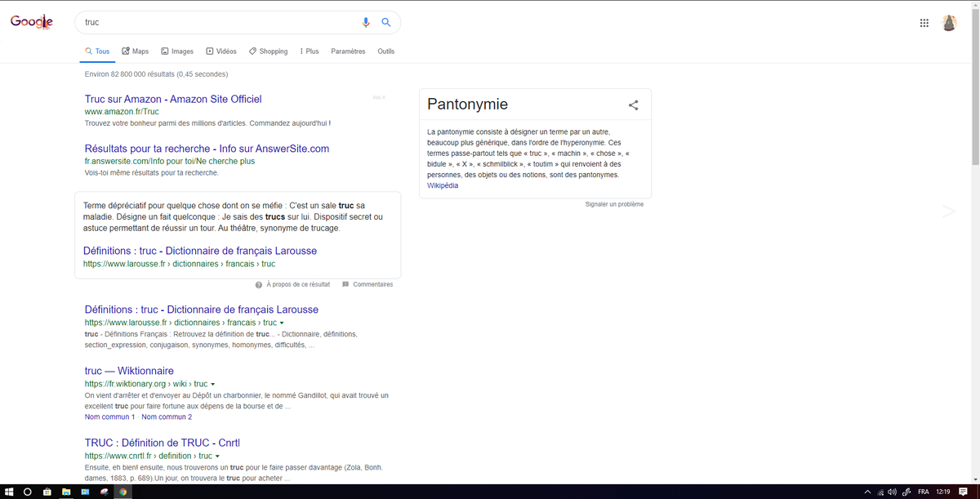This screenshot has height=499, width=980.
Task: Expand dropdown arrow next to fr.wiktionary.org URL
Action: 212,384
